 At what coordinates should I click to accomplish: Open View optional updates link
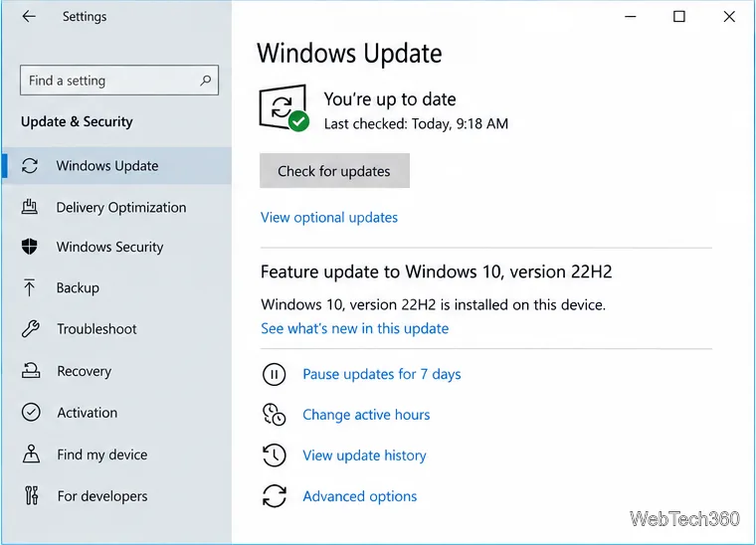[329, 218]
